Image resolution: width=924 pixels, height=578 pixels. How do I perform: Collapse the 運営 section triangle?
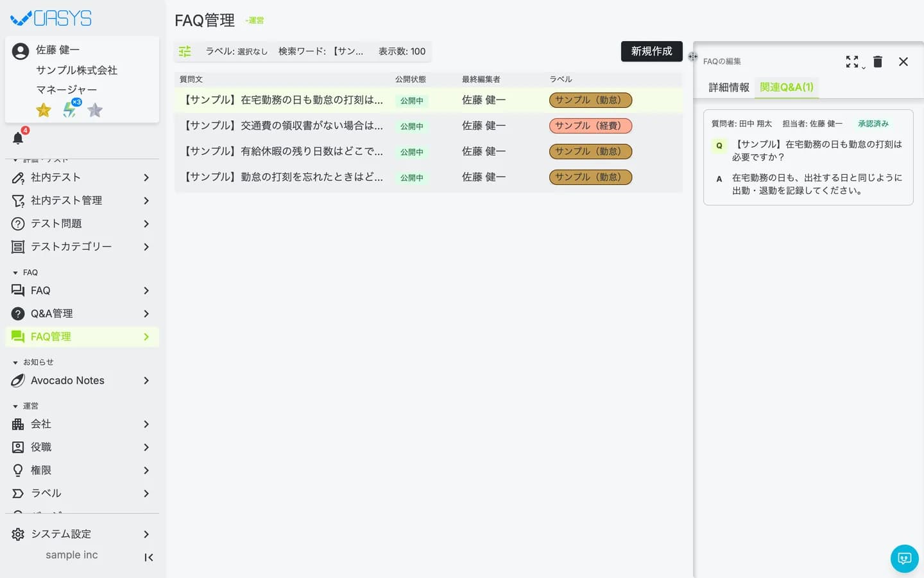[15, 407]
